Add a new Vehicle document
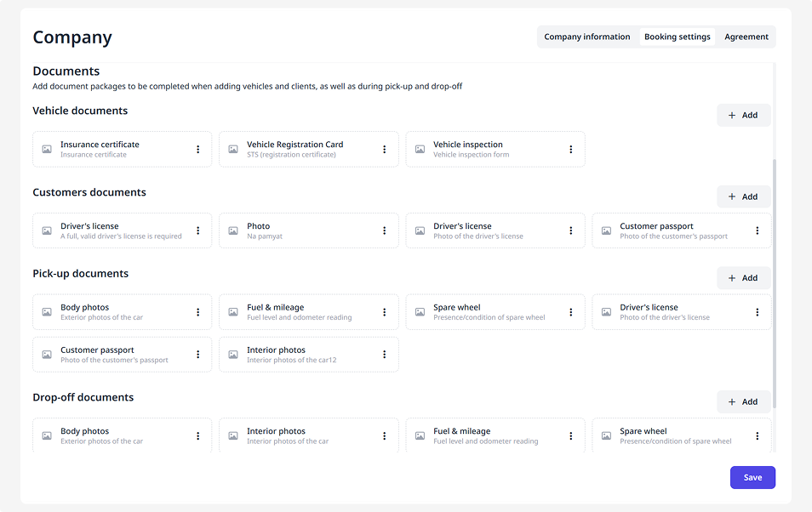812x512 pixels. (x=743, y=116)
